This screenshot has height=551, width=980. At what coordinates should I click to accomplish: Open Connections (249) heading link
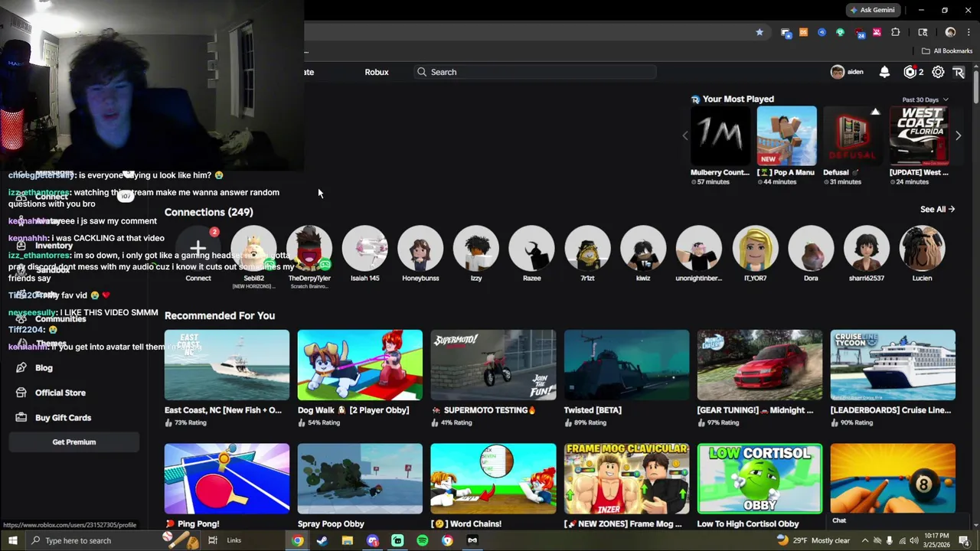point(208,212)
